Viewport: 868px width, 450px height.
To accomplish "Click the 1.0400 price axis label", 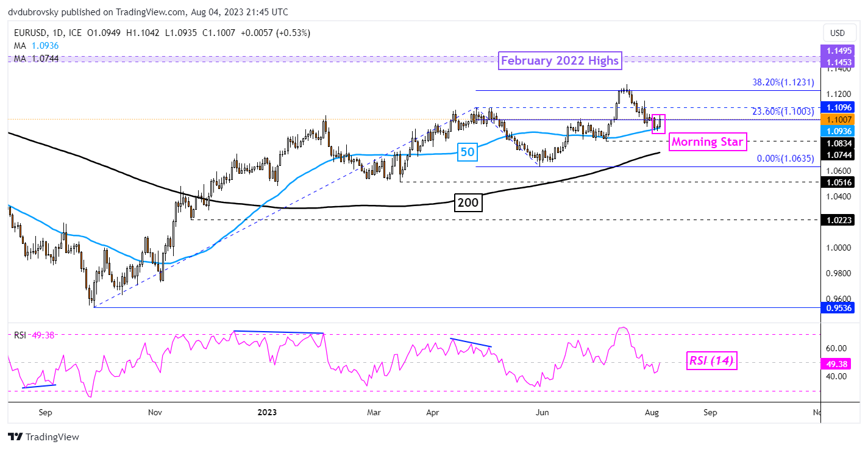I will pos(839,196).
